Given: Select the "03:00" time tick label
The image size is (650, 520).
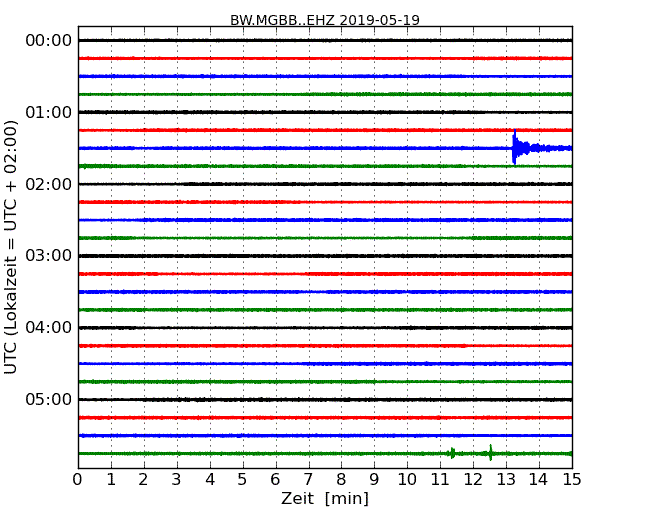Looking at the screenshot, I should click(x=49, y=255).
